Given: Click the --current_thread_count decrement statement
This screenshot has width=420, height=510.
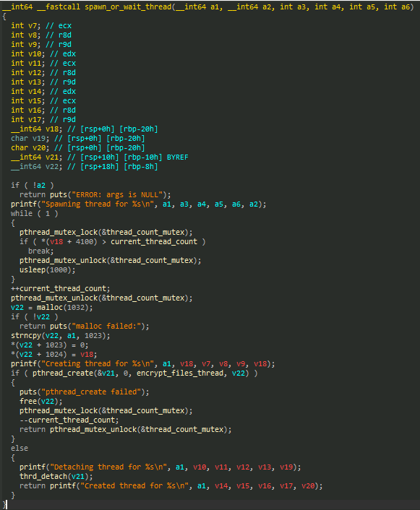Looking at the screenshot, I should [69, 420].
